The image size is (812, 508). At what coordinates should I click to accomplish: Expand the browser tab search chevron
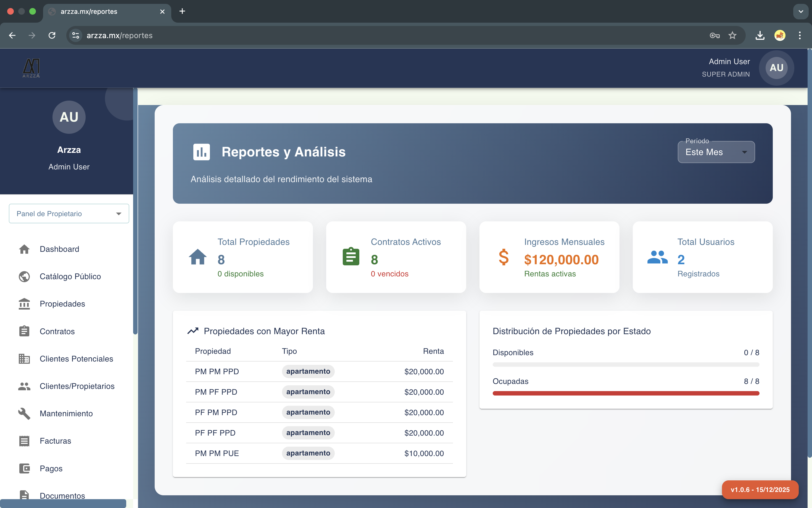tap(801, 11)
